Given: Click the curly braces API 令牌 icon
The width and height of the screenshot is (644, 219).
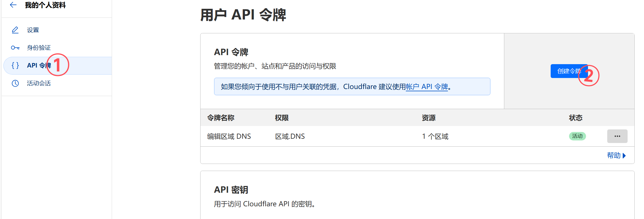Looking at the screenshot, I should point(15,66).
